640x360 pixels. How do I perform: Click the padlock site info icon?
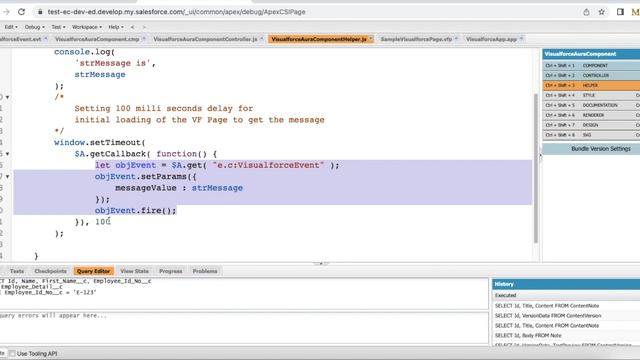40,12
